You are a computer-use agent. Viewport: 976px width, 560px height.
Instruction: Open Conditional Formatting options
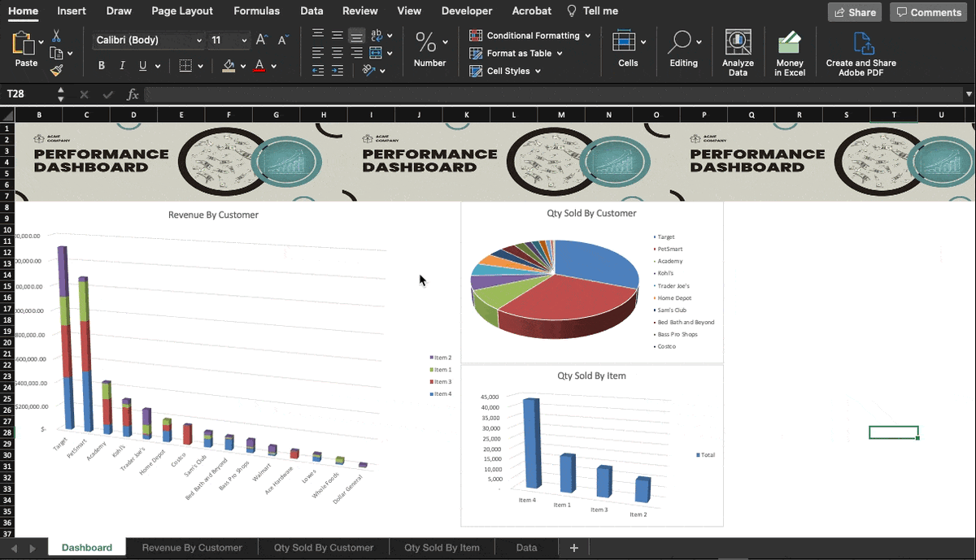pos(529,35)
